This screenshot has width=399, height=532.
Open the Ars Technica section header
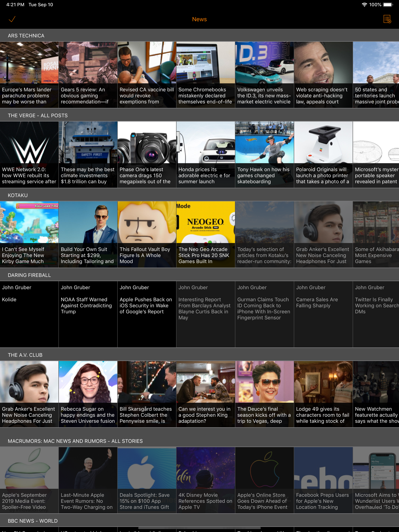tap(26, 36)
